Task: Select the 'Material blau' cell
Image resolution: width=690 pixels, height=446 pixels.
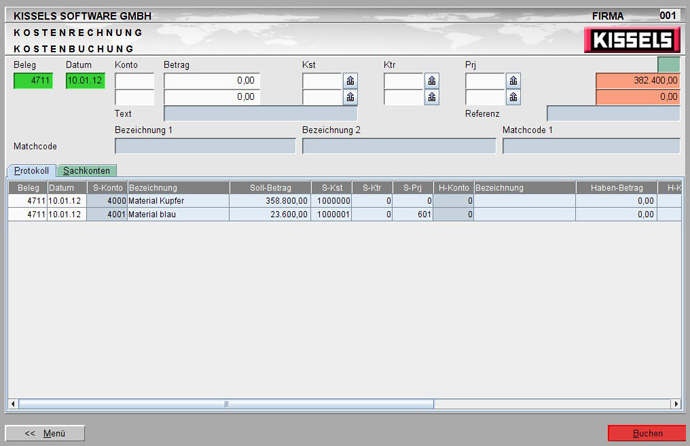Action: pos(178,214)
